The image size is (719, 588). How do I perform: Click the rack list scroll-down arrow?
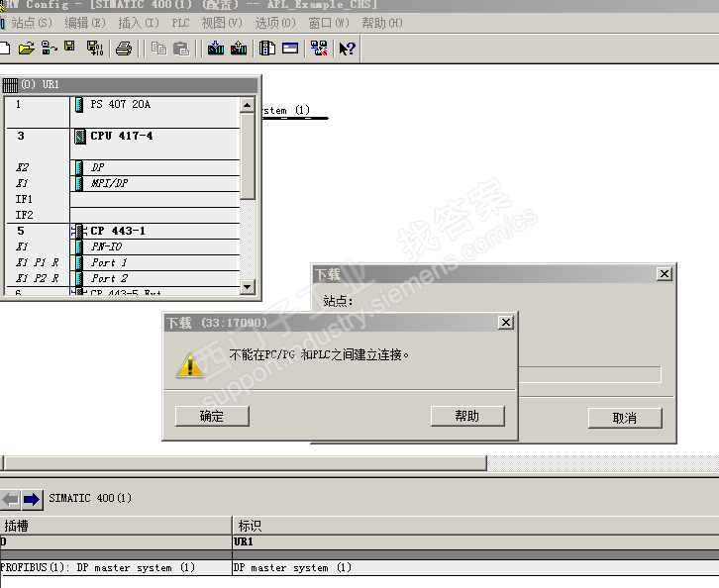click(x=248, y=287)
